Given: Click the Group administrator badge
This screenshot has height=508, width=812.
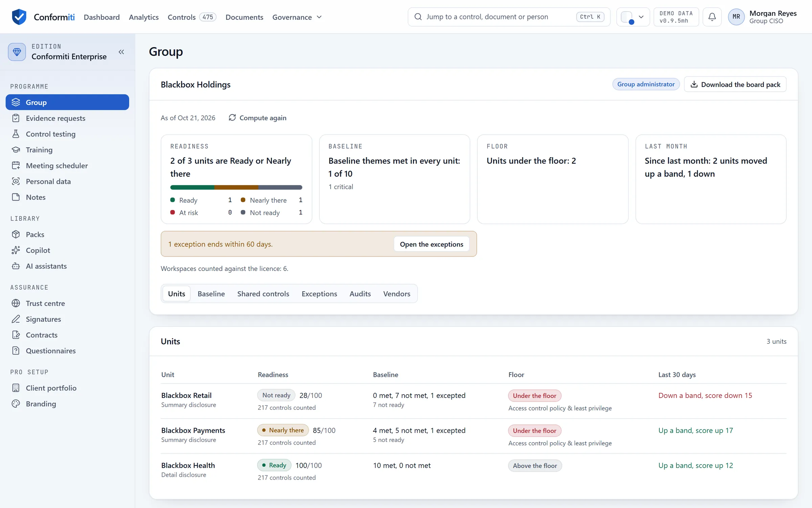Looking at the screenshot, I should pyautogui.click(x=646, y=84).
